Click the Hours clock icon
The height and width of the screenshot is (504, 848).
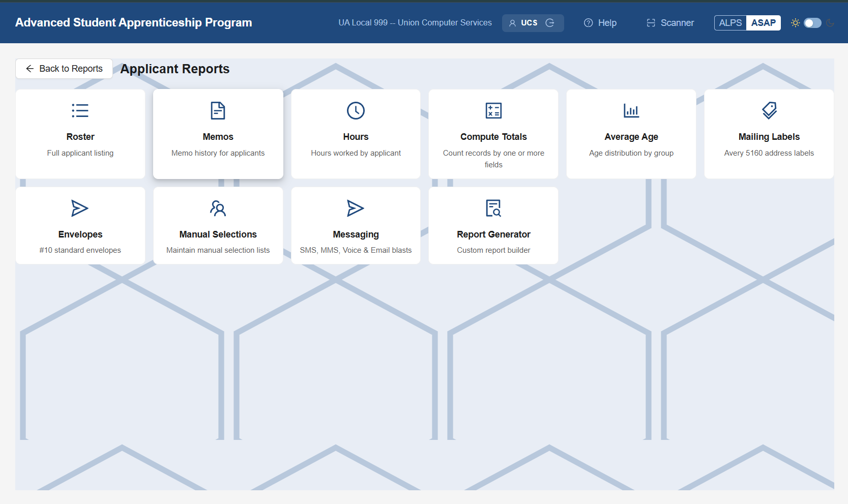[x=356, y=110]
